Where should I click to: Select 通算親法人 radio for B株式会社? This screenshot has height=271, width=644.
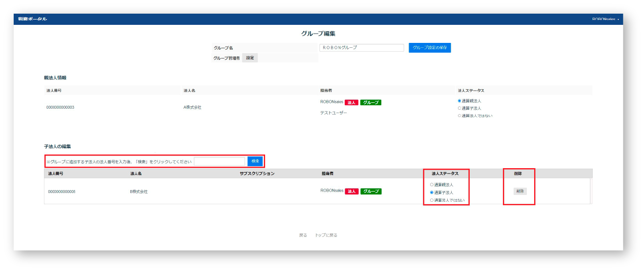pos(432,185)
